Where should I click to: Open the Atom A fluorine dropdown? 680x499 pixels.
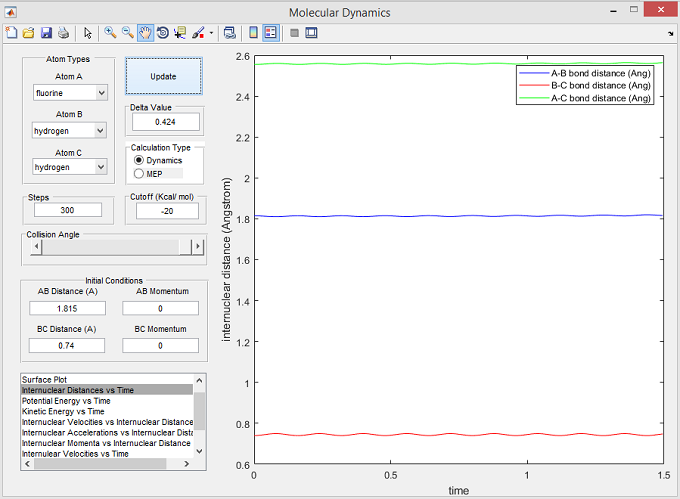pyautogui.click(x=69, y=93)
